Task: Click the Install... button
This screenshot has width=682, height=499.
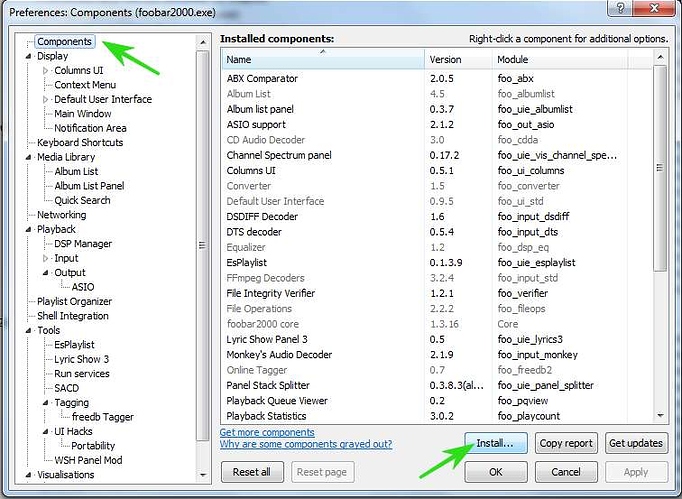Action: [496, 443]
